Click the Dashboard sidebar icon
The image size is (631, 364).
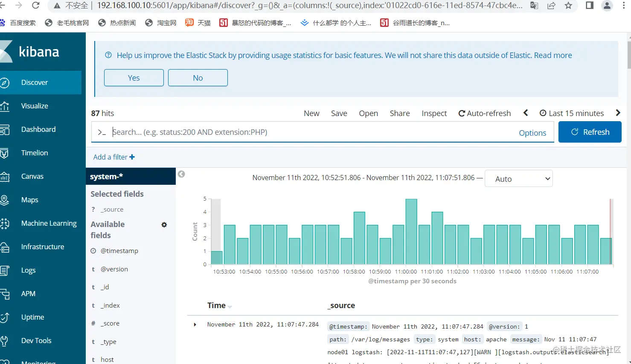[x=4, y=130]
